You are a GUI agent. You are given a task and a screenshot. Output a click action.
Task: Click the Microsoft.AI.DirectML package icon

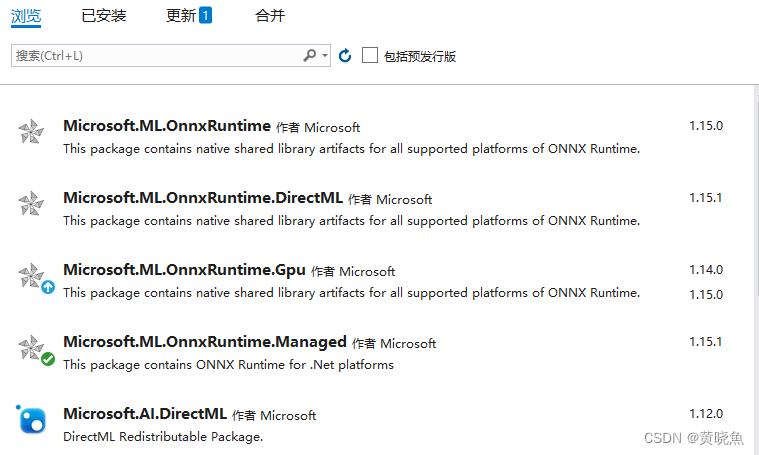click(x=32, y=419)
